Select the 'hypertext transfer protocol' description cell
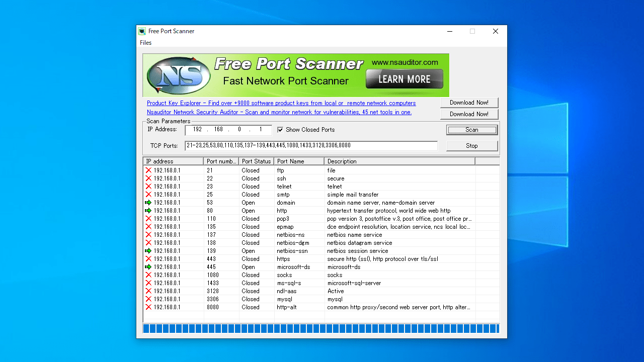The width and height of the screenshot is (644, 362). [389, 211]
